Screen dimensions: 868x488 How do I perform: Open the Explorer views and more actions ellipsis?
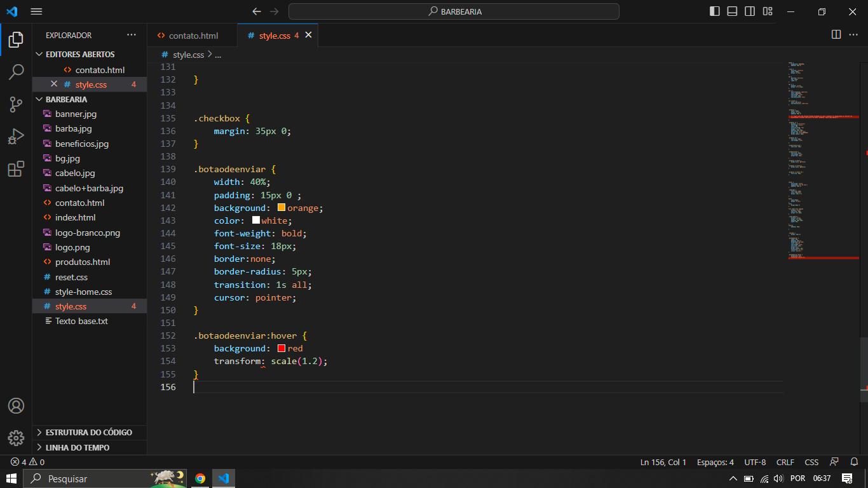pyautogui.click(x=132, y=35)
